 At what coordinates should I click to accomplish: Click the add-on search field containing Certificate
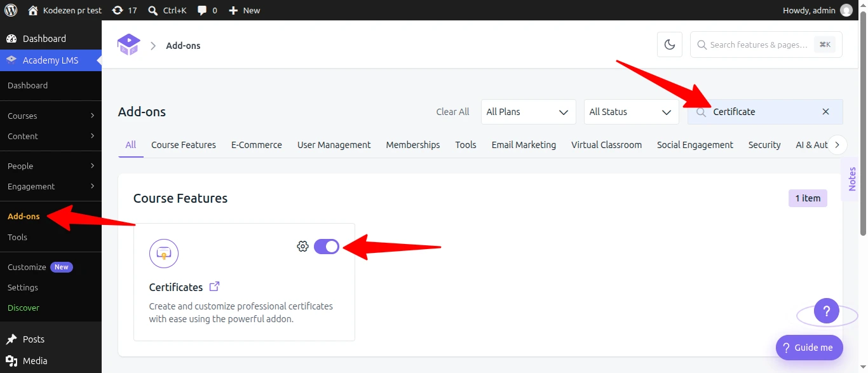tap(765, 112)
